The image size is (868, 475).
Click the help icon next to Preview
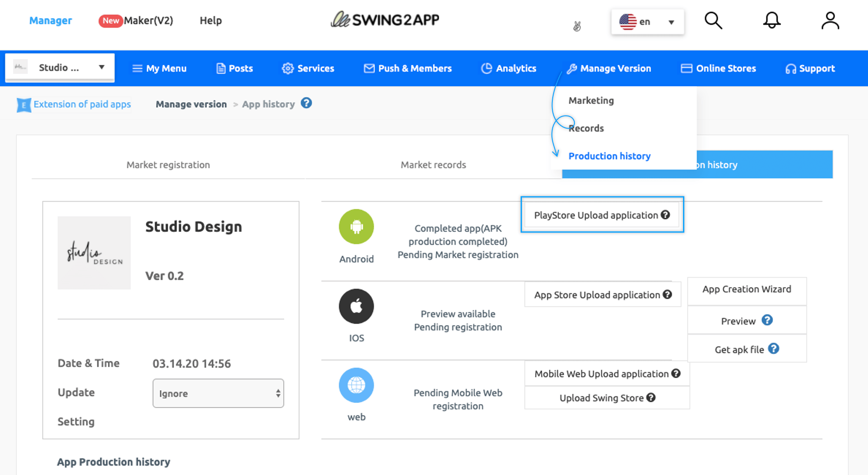click(767, 320)
